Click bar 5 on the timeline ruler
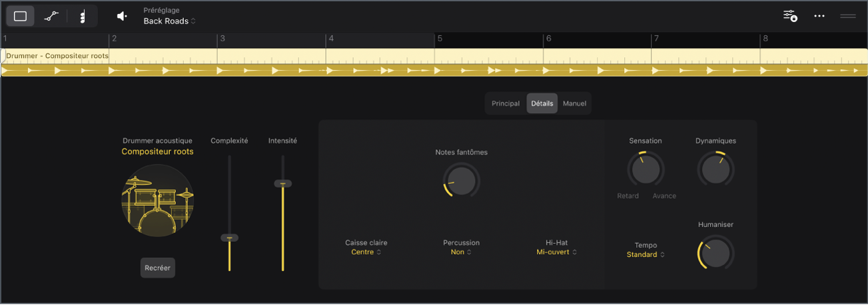The image size is (868, 305). pyautogui.click(x=440, y=39)
